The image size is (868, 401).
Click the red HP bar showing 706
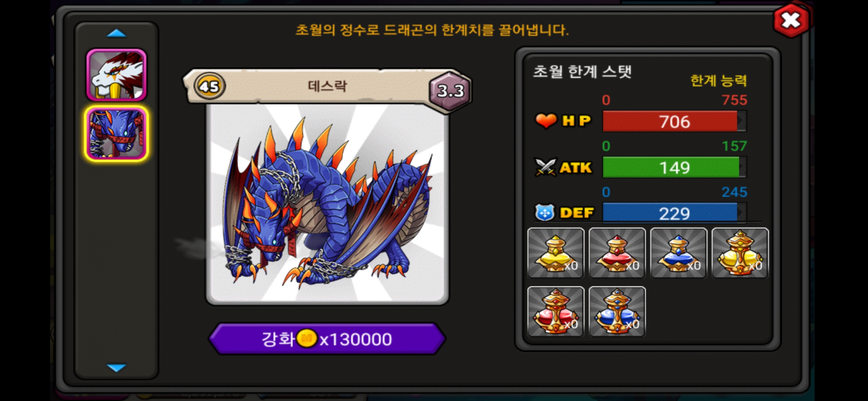click(674, 121)
